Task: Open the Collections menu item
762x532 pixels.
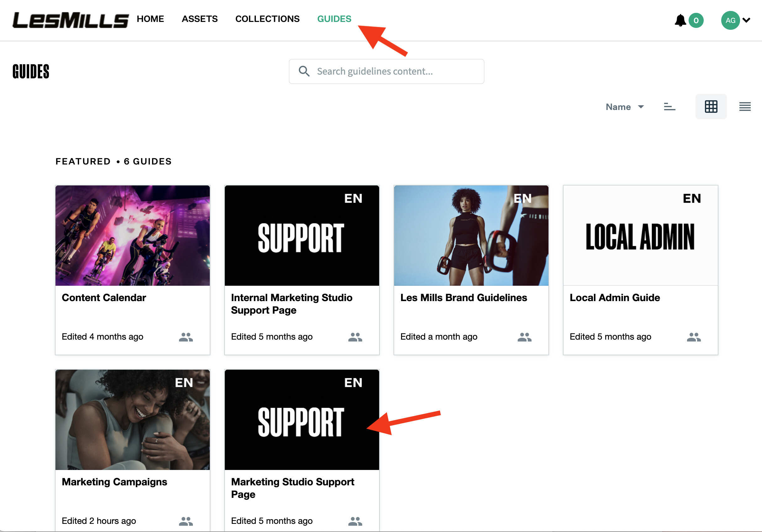Action: [267, 19]
